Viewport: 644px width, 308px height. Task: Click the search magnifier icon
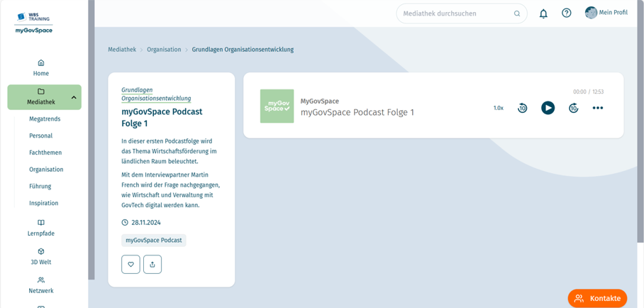(517, 13)
